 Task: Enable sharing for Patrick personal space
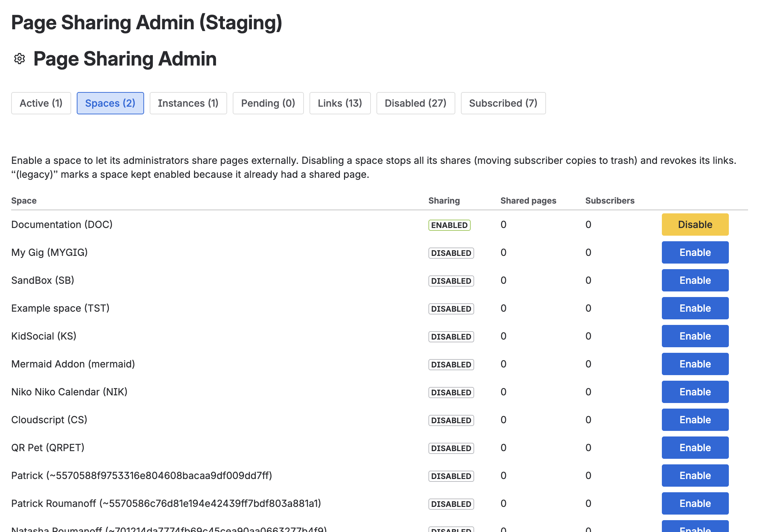point(695,476)
